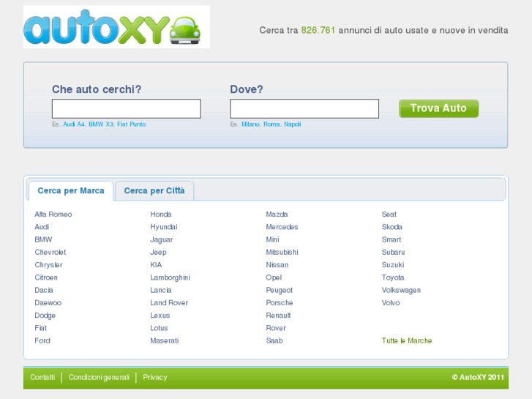Open the Chevrolet brand link
This screenshot has height=399, width=532.
[50, 253]
